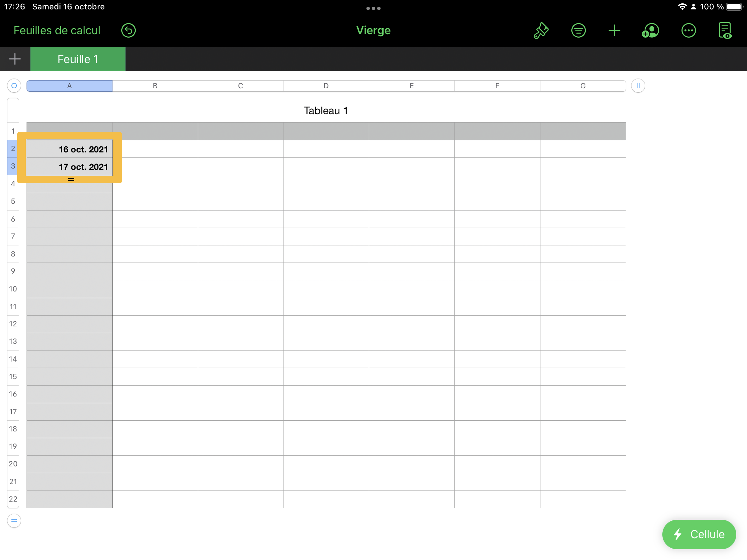The width and height of the screenshot is (747, 560).
Task: Add a new sheet with plus tab
Action: pos(15,59)
